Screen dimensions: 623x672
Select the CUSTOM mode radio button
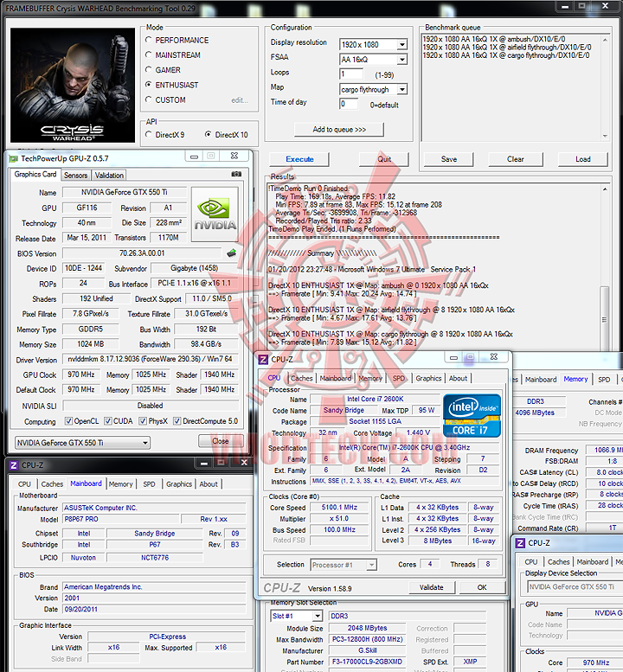coord(148,99)
